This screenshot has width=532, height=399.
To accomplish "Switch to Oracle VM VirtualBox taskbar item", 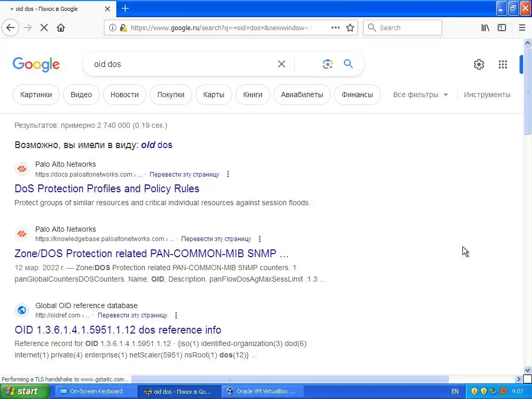I will (261, 391).
